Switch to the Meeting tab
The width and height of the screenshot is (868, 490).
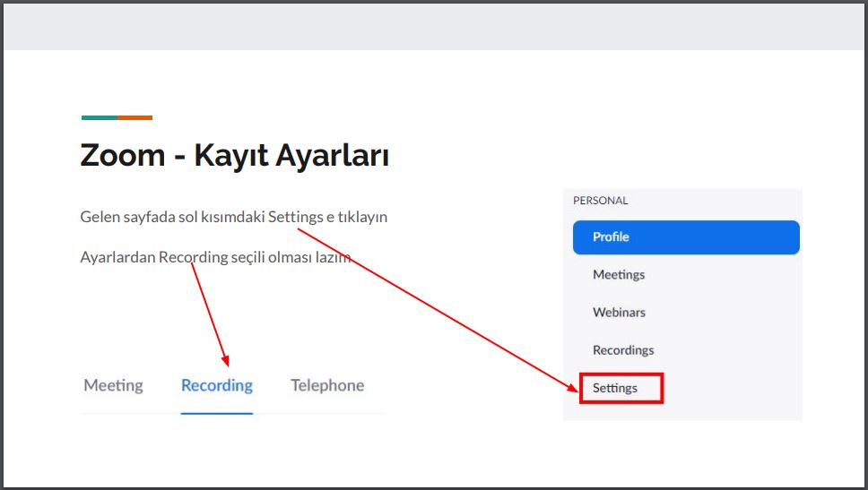(113, 385)
